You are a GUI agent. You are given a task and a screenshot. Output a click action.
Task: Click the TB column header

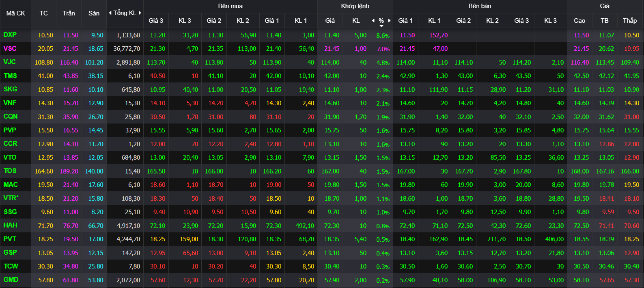tap(605, 21)
